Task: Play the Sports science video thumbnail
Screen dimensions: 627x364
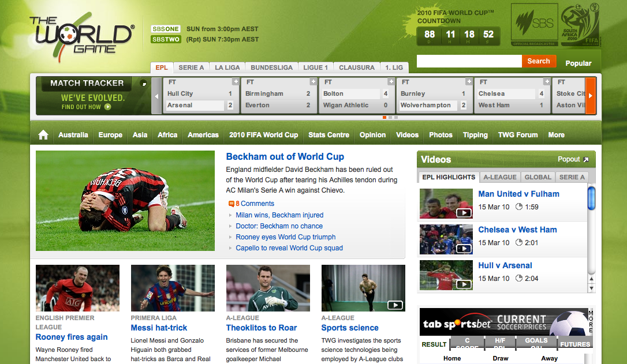Action: [x=363, y=288]
